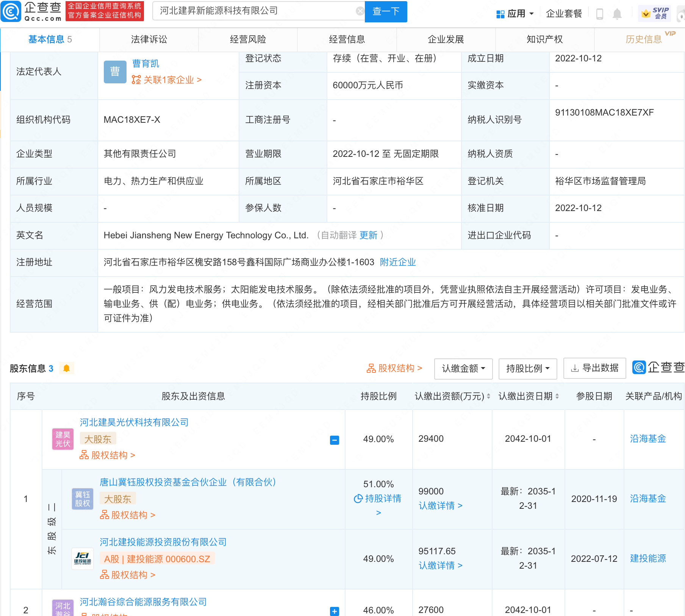This screenshot has height=616, width=685.
Task: Open 附近企业 link beside address
Action: pos(398,262)
